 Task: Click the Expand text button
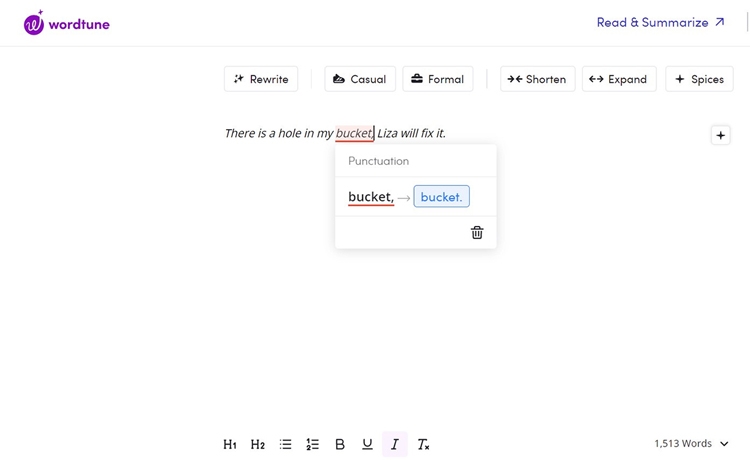pos(619,79)
